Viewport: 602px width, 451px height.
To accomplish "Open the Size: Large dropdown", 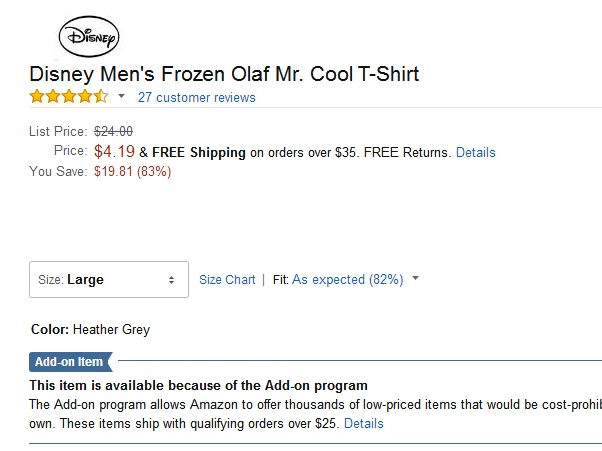I will (x=109, y=279).
